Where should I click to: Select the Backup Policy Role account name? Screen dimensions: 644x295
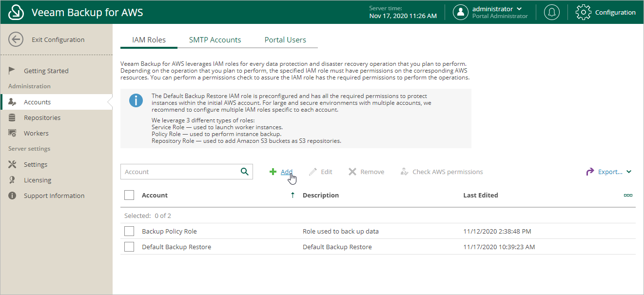[169, 231]
